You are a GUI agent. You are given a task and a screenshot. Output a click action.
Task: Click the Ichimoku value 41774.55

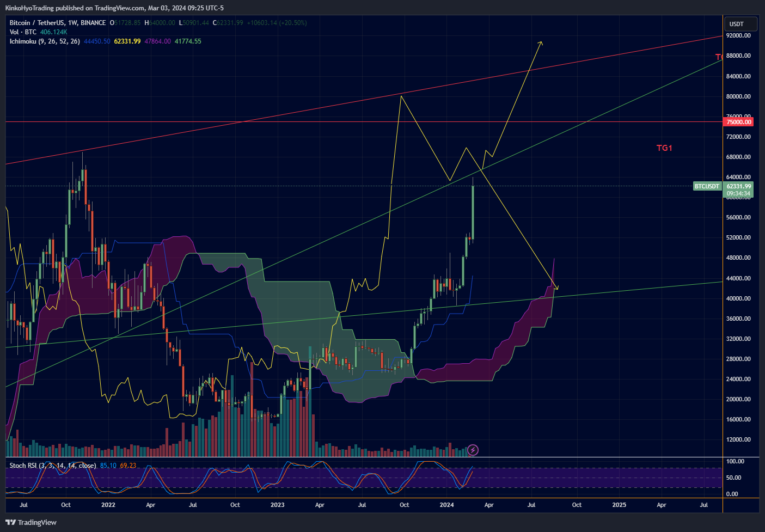[188, 41]
